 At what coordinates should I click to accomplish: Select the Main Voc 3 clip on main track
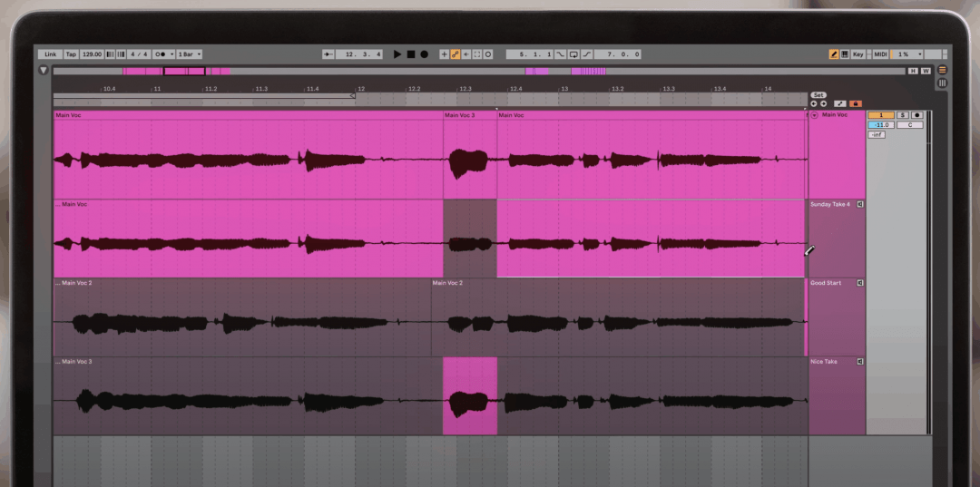[x=470, y=155]
